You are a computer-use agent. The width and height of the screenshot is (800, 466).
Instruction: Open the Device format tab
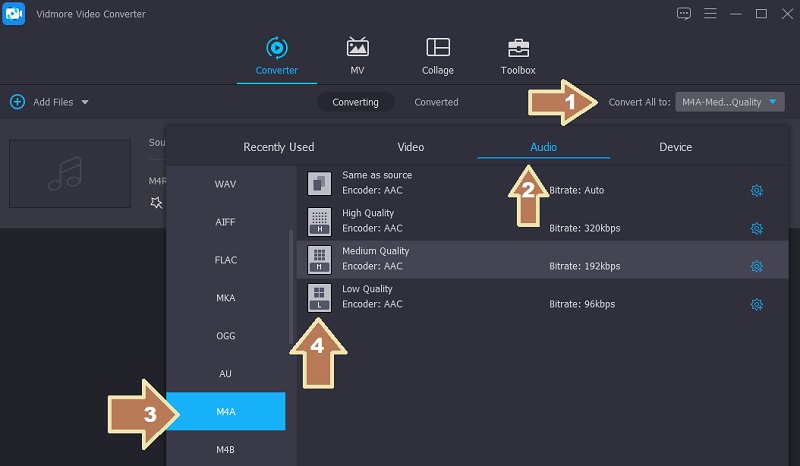click(675, 147)
